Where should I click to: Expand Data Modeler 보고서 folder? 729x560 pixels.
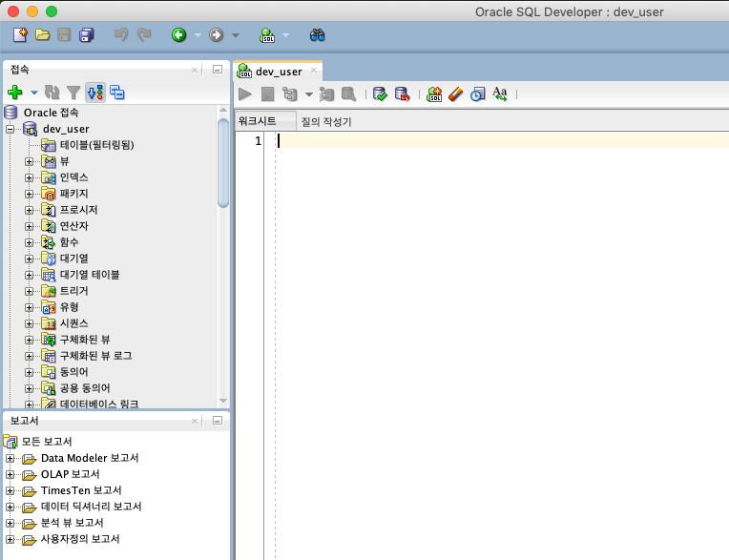tap(10, 459)
